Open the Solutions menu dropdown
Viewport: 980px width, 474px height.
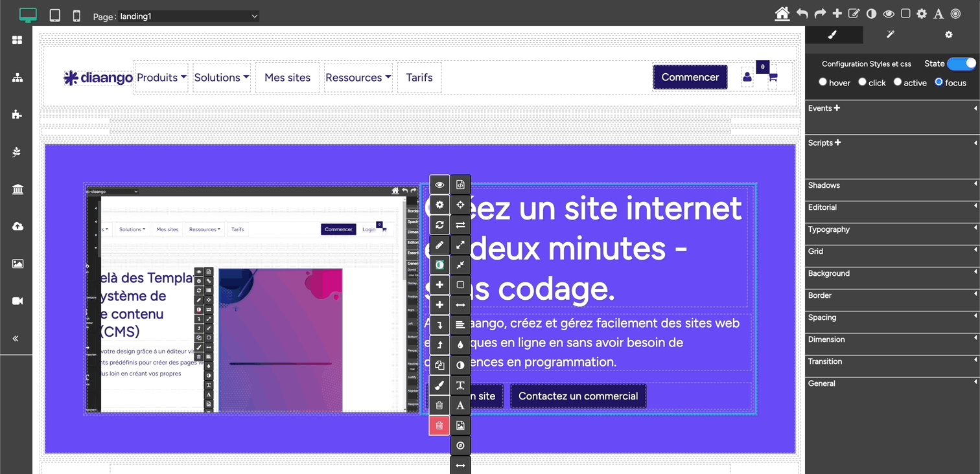(x=222, y=78)
